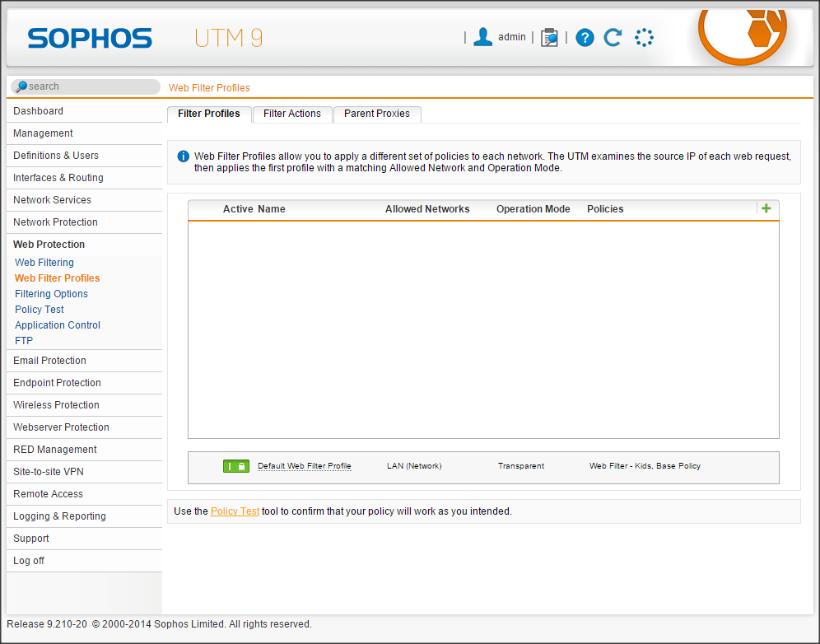The image size is (820, 644).
Task: Click the search magnifier icon
Action: (21, 86)
